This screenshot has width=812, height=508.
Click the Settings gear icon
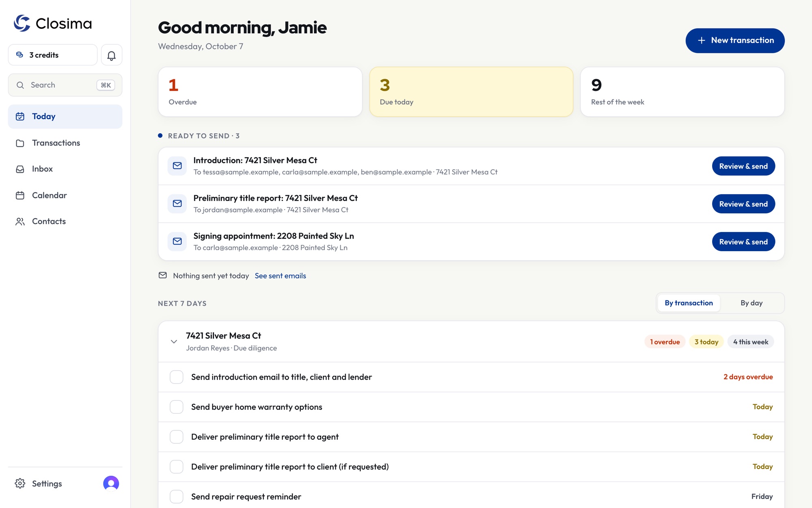20,484
